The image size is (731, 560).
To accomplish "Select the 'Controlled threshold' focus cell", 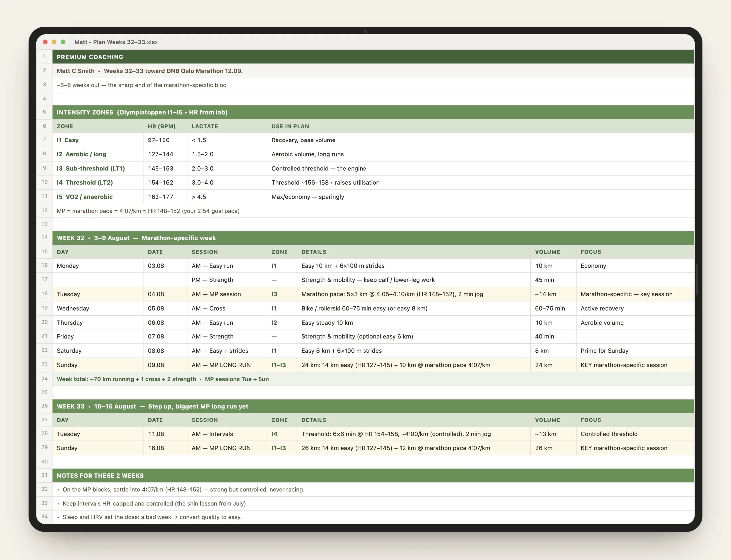I will coord(636,434).
